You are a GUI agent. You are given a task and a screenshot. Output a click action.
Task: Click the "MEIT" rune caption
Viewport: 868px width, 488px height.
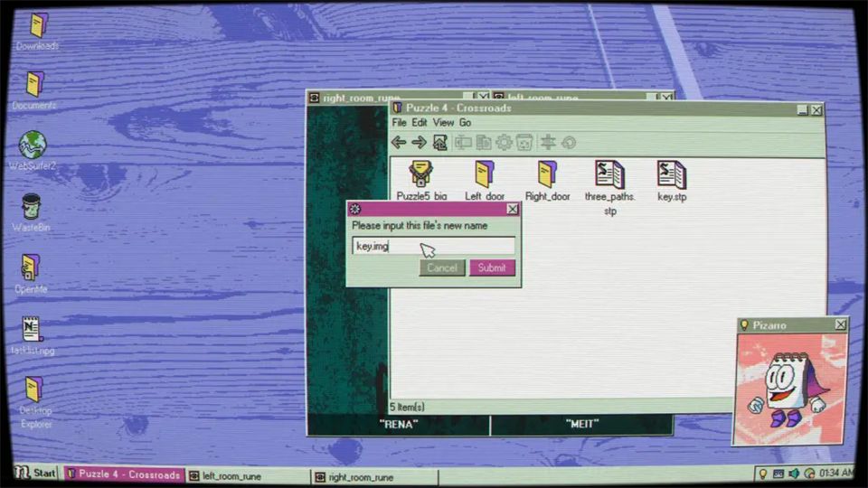pyautogui.click(x=581, y=425)
